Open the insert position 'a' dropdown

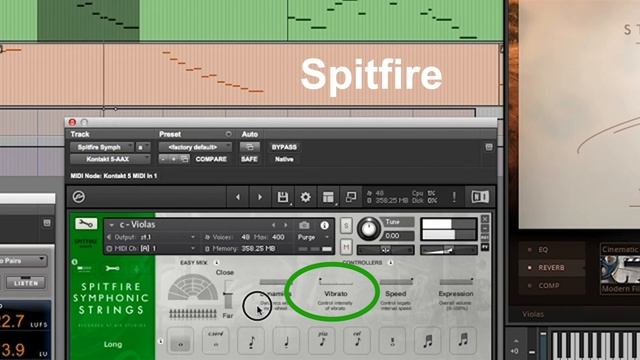[x=143, y=147]
